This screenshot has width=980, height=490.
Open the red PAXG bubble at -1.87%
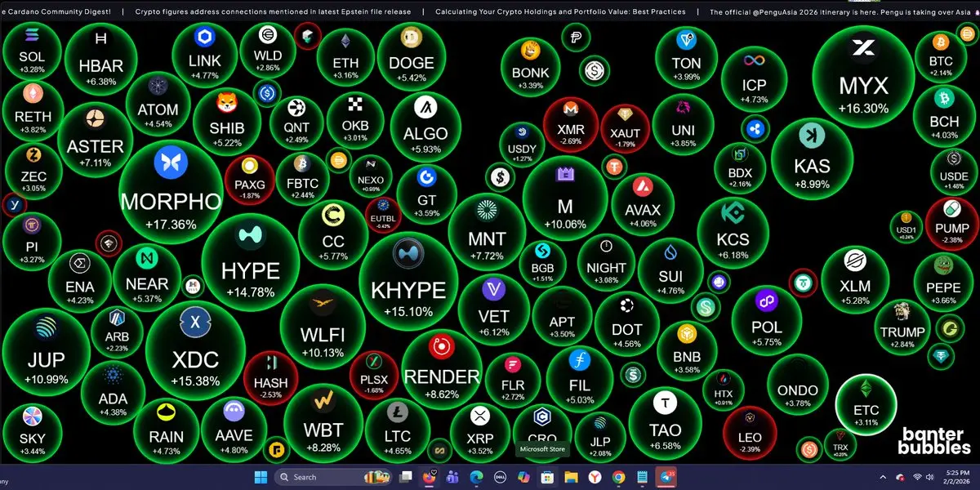250,179
